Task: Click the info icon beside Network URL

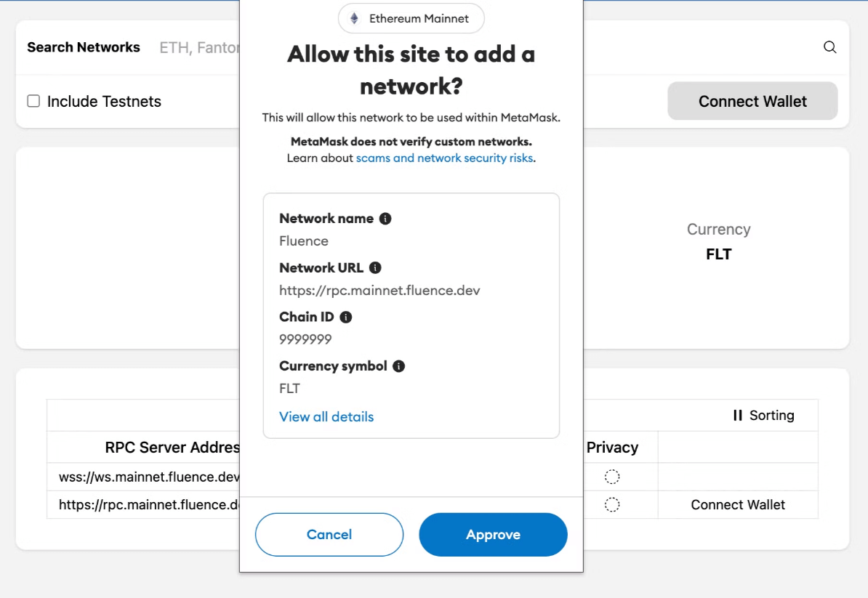Action: tap(375, 267)
